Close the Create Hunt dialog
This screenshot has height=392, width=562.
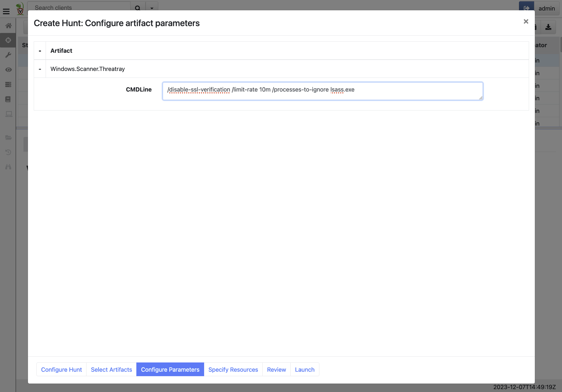pos(526,22)
